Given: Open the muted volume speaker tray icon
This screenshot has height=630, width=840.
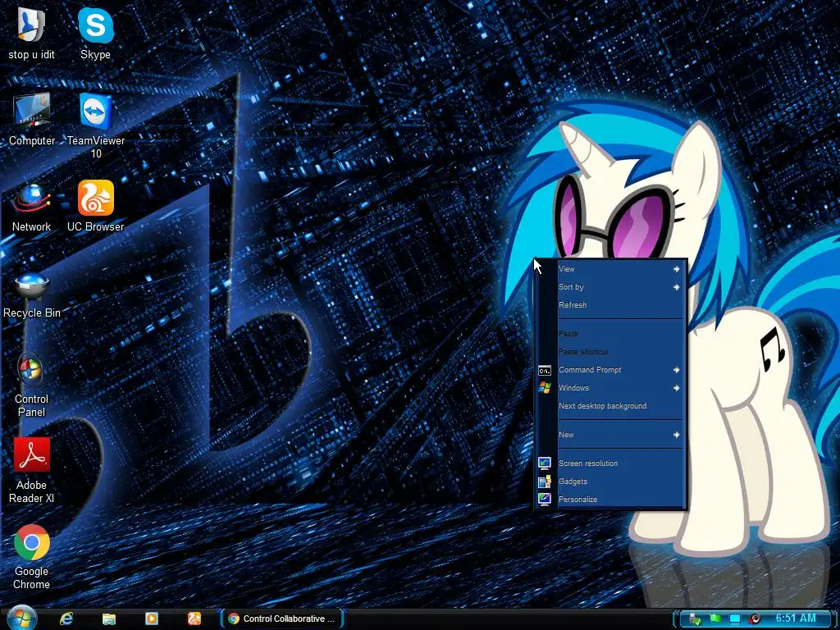Looking at the screenshot, I should (756, 619).
